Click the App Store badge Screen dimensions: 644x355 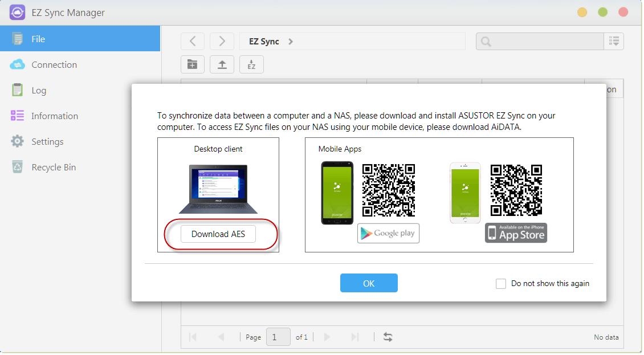click(516, 233)
